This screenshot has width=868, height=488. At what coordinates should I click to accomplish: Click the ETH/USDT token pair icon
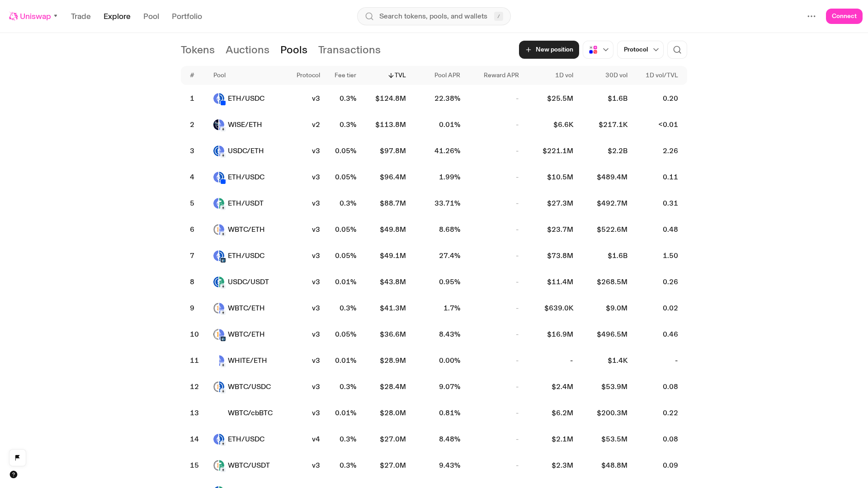(219, 203)
